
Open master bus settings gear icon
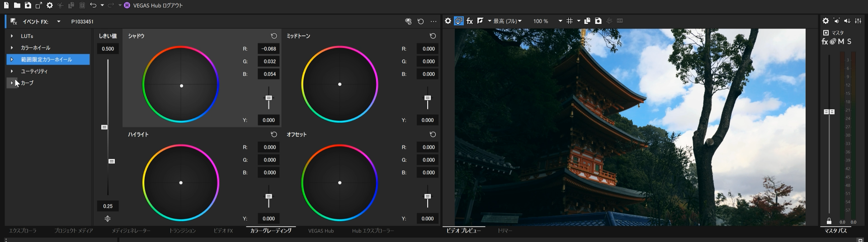(x=826, y=21)
